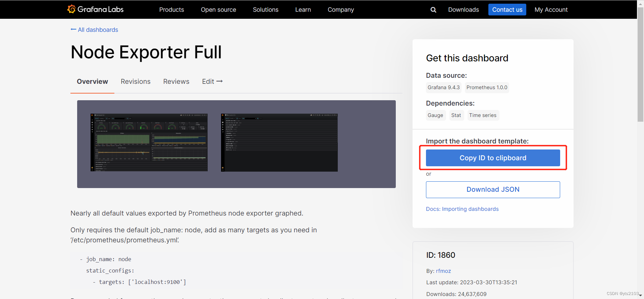Screen dimensions: 644x299
Task: Switch to the Reviews tab
Action: click(x=176, y=81)
